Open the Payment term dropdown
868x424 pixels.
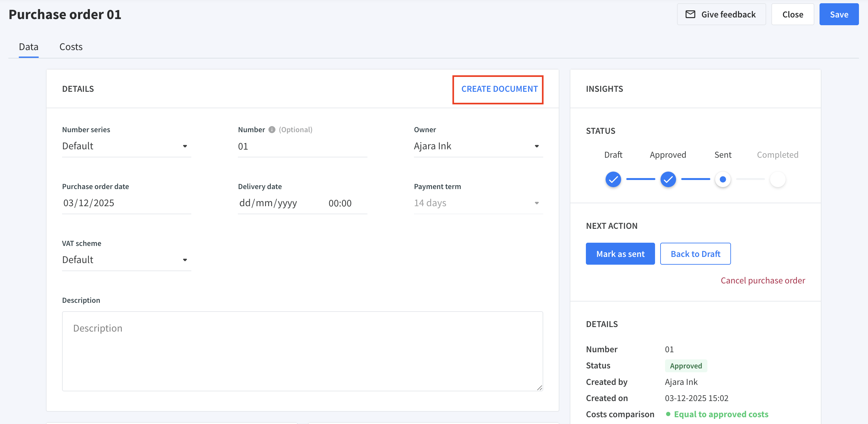coord(478,203)
